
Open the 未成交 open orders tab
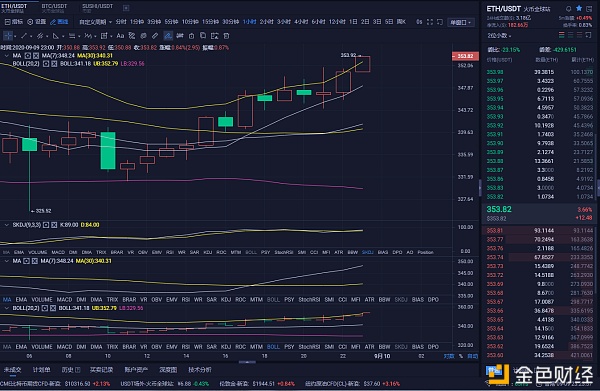(13, 370)
